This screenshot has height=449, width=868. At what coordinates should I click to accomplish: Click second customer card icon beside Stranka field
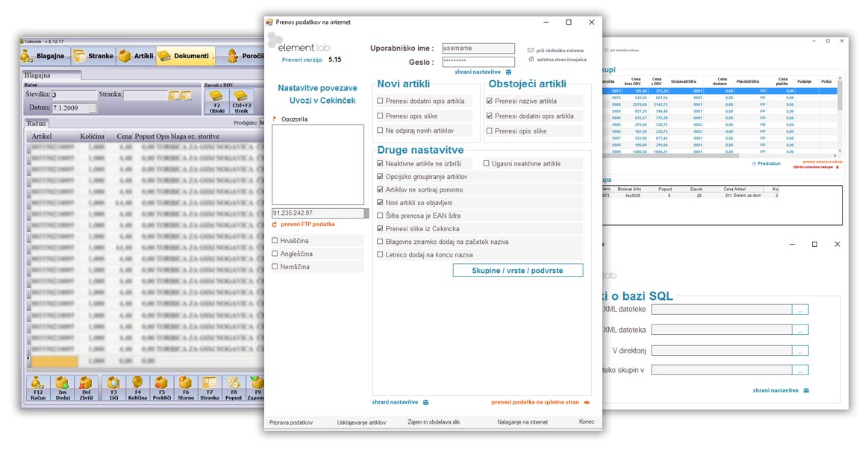(186, 95)
